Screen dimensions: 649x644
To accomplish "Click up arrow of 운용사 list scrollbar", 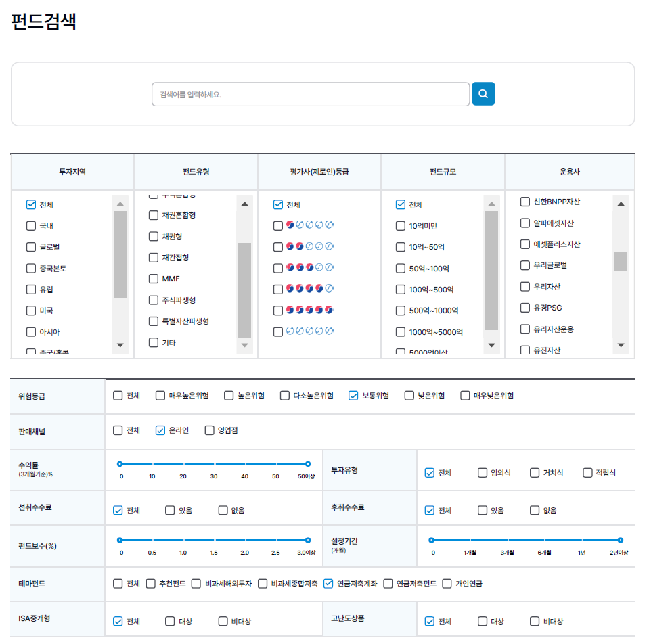I will (x=621, y=204).
